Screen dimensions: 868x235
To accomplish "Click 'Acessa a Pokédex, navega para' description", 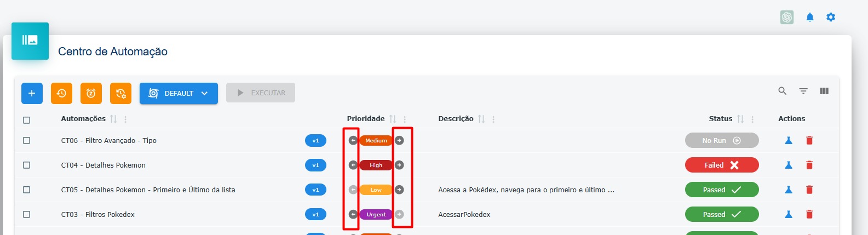I will (x=526, y=190).
